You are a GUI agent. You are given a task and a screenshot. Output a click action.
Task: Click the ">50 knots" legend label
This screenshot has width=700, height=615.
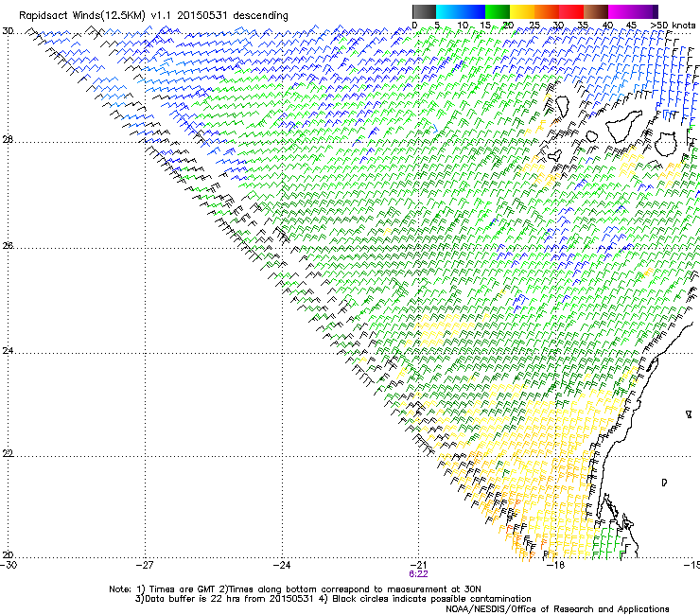pos(674,25)
